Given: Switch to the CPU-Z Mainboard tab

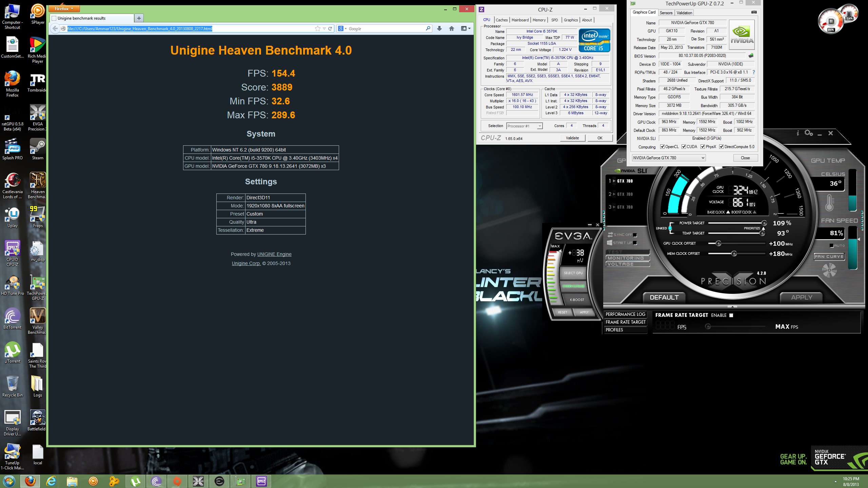Looking at the screenshot, I should pos(520,20).
